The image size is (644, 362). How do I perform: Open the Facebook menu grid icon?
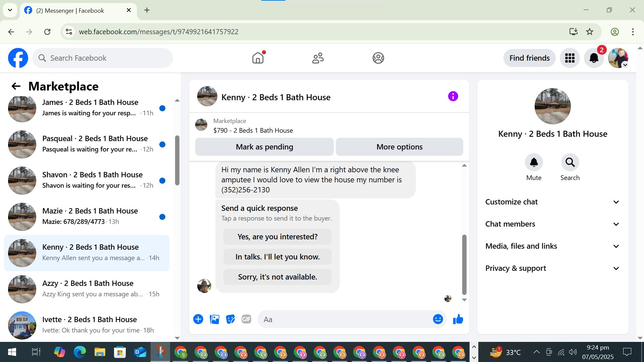pos(570,58)
